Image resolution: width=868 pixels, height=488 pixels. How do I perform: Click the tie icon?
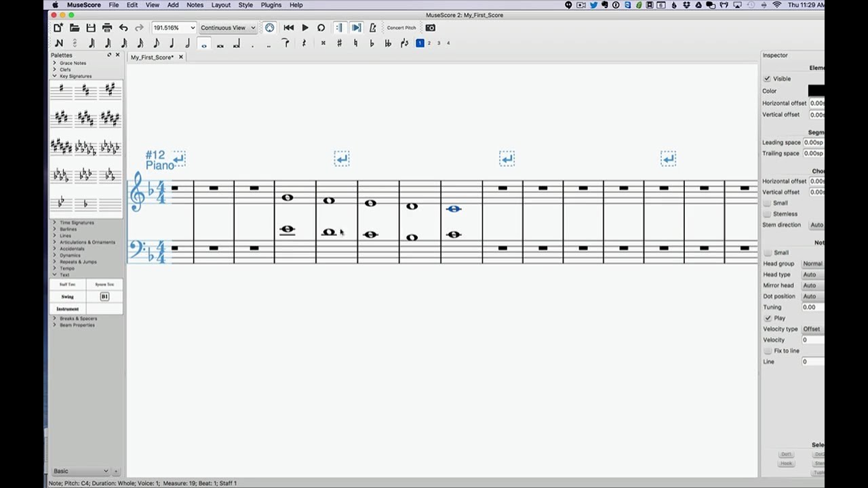(285, 43)
